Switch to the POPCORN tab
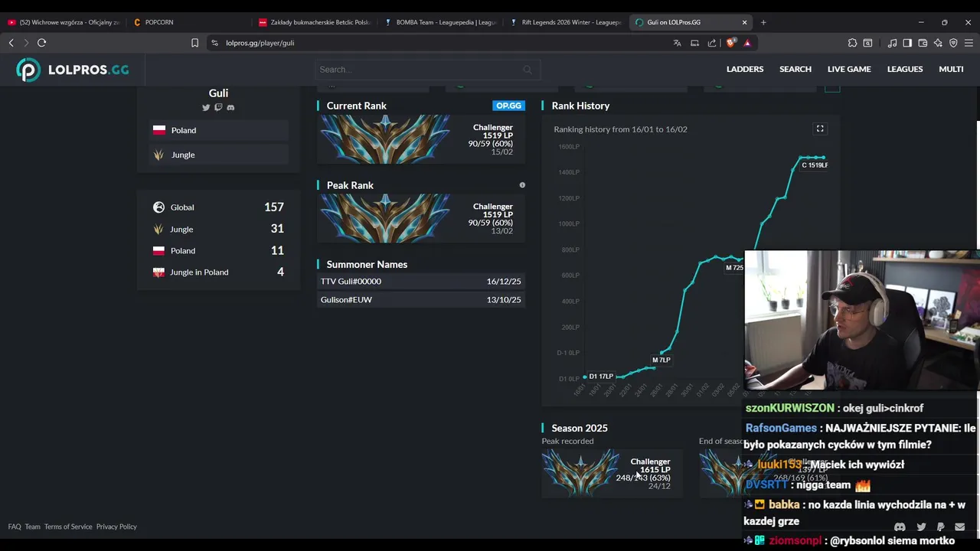Viewport: 980px width, 551px height. (x=188, y=22)
